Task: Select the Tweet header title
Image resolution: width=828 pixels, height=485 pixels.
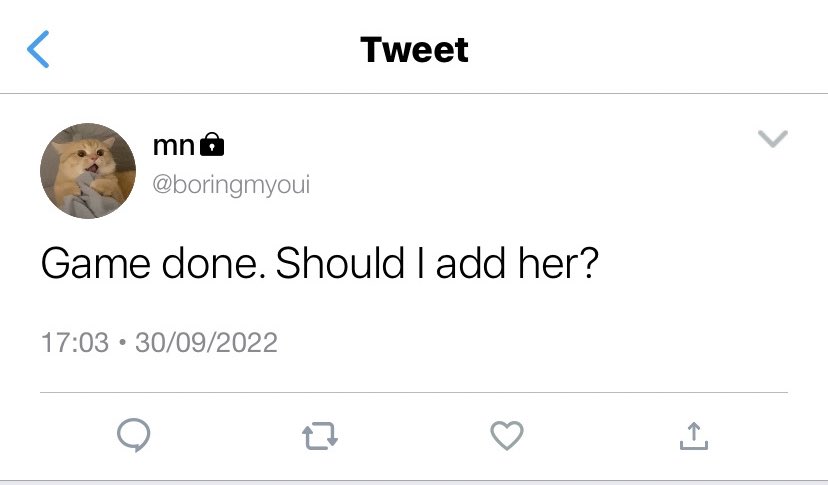Action: tap(415, 50)
